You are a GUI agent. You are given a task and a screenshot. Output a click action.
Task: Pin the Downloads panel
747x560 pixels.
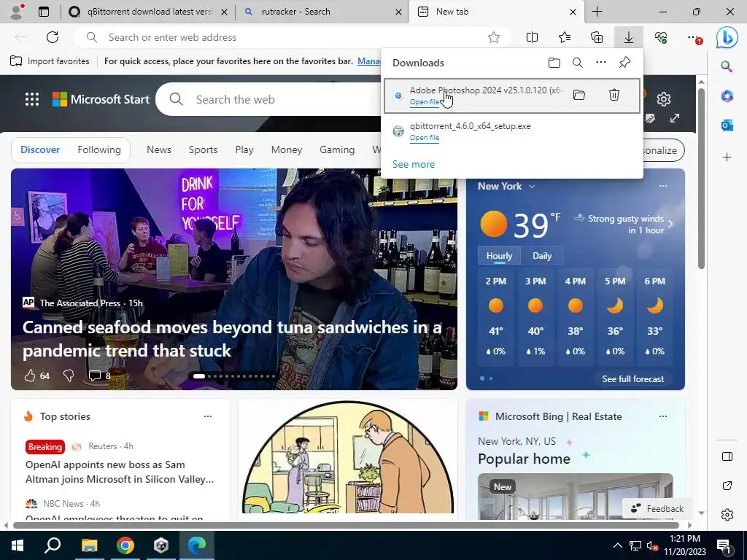click(x=624, y=63)
